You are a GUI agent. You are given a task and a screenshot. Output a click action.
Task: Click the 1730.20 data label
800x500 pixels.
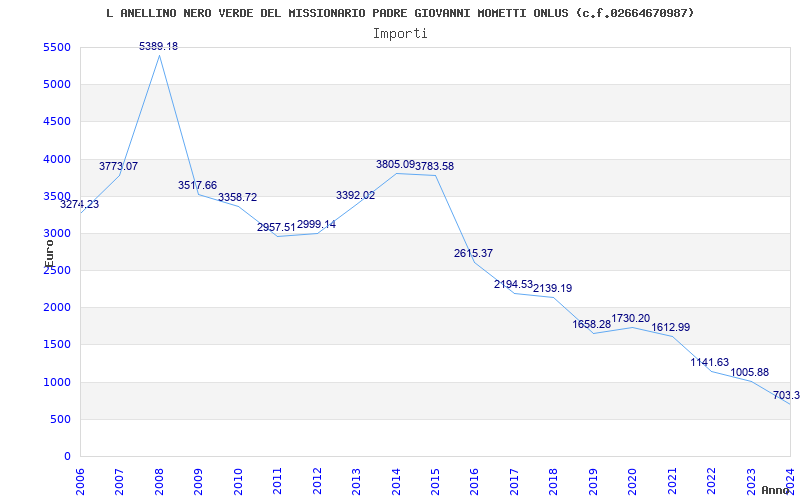point(631,318)
